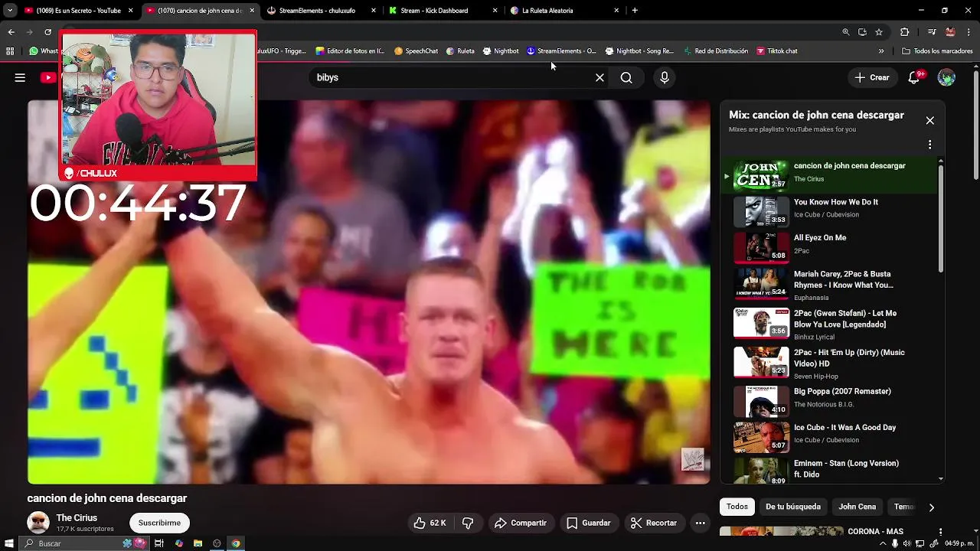
Task: Open the Task View taskbar icon
Action: coord(159,543)
